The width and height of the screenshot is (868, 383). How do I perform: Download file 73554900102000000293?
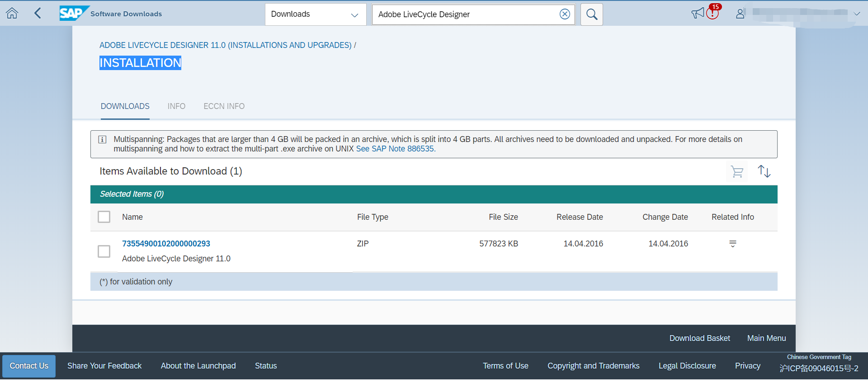click(166, 244)
